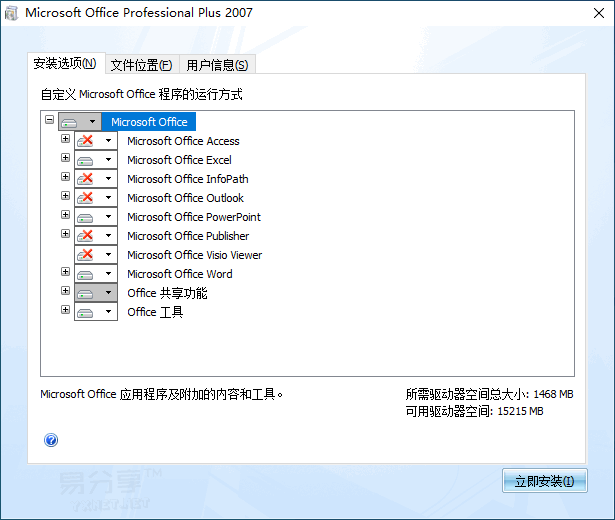Select the Microsoft Office Access label
Screen dimensions: 615x520
pos(183,141)
